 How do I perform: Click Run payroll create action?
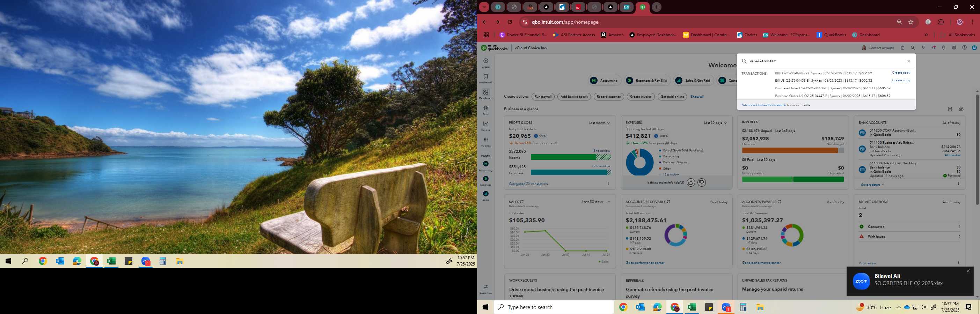(543, 97)
